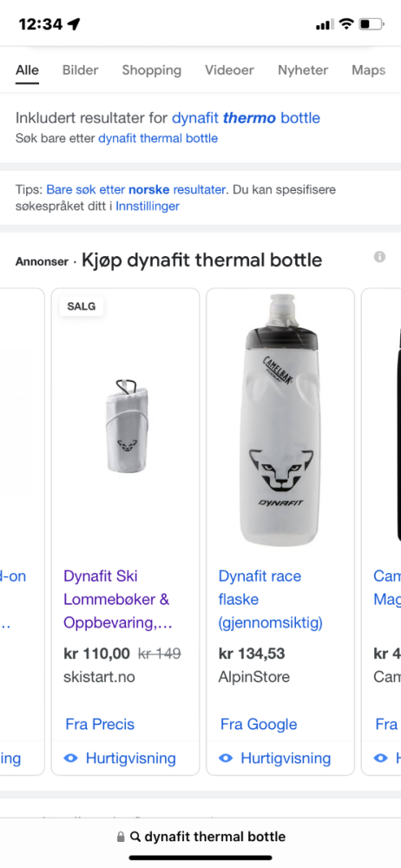This screenshot has height=868, width=401.
Task: Tap the ads info icon
Action: 379,256
